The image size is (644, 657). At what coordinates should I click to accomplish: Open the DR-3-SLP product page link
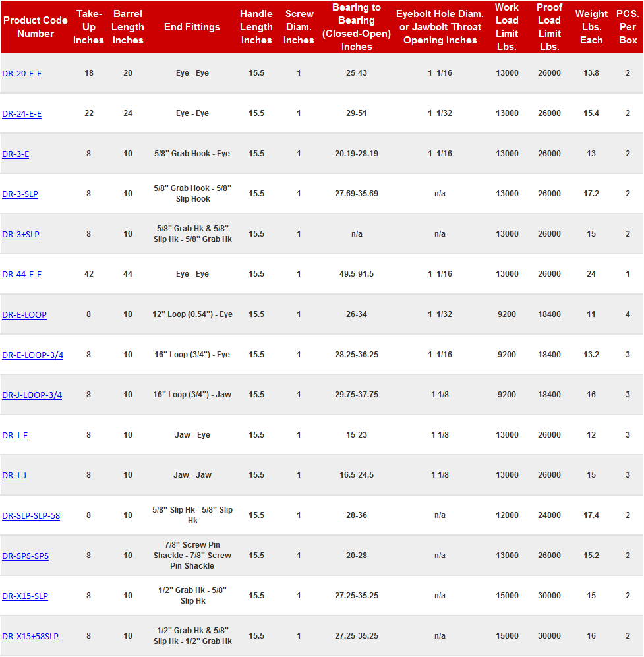tap(20, 194)
